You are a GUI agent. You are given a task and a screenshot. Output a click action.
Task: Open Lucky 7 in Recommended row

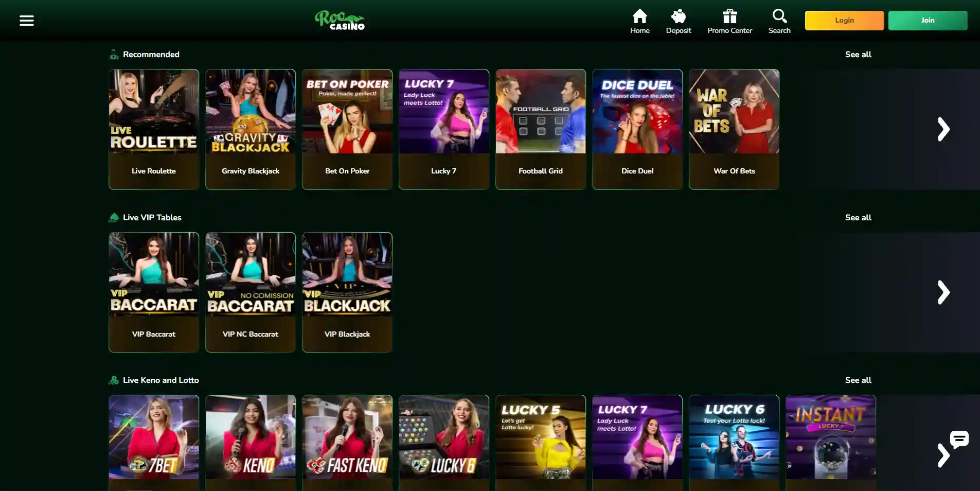[x=444, y=111]
